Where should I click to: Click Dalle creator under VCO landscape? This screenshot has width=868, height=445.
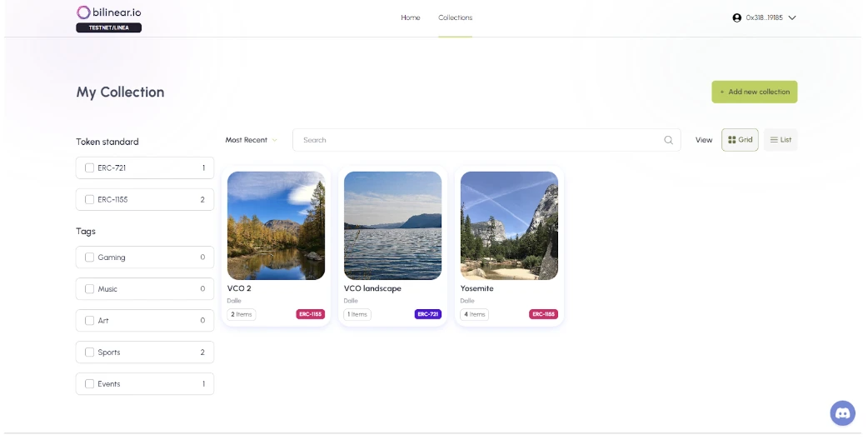coord(351,301)
